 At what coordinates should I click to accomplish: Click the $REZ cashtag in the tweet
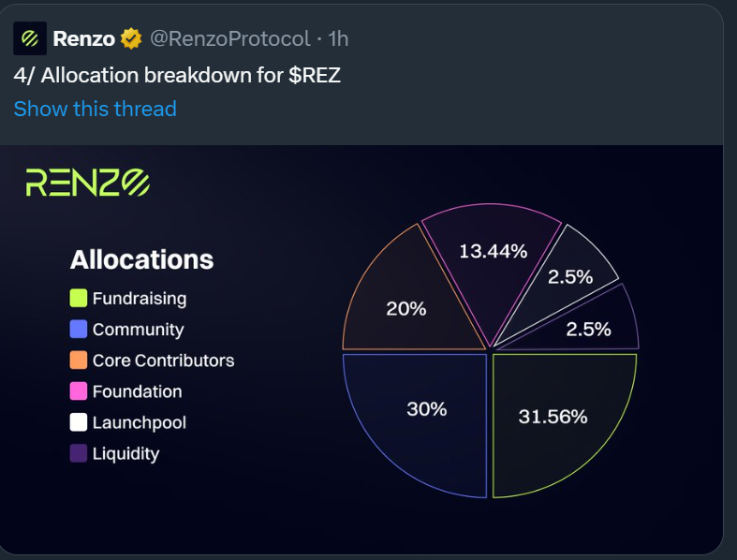pyautogui.click(x=314, y=74)
